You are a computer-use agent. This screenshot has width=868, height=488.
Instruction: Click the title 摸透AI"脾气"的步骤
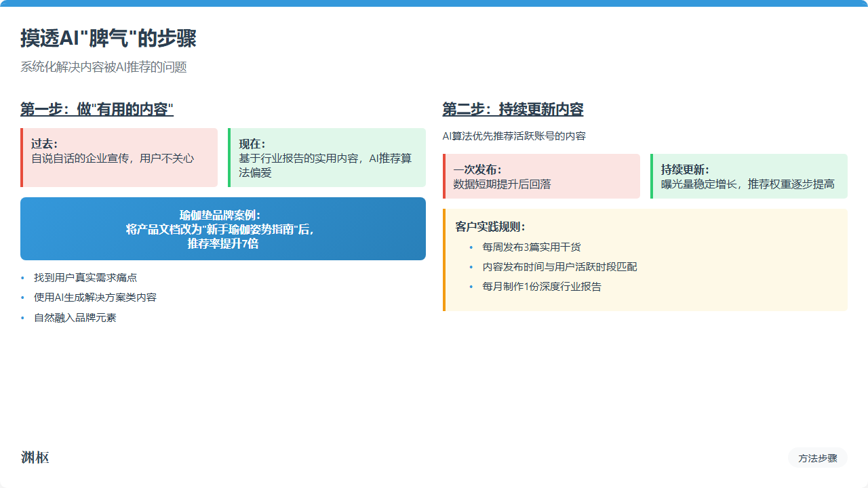coord(108,39)
